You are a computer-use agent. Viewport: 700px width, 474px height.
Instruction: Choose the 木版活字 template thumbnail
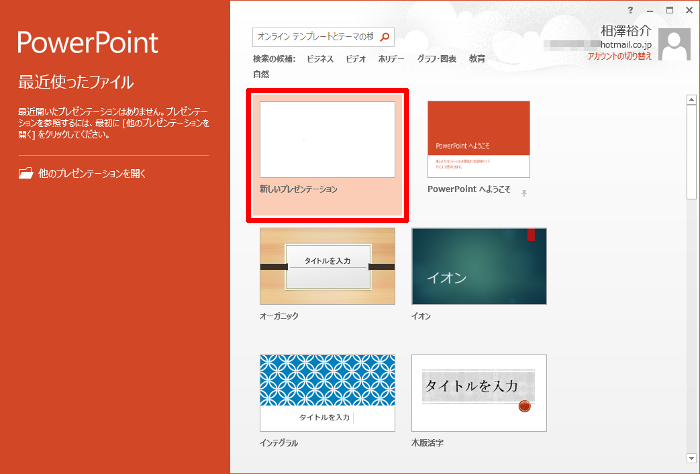point(479,393)
